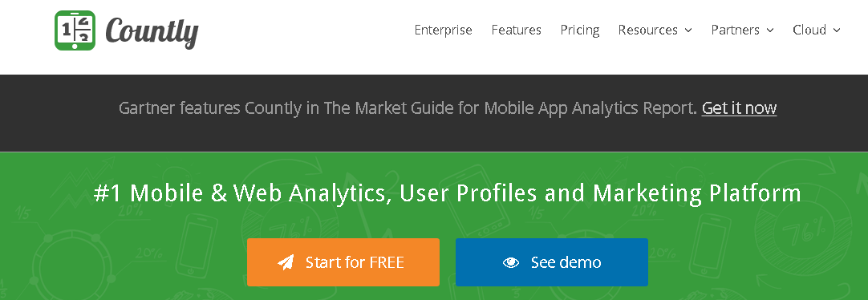Click the paper plane icon
The height and width of the screenshot is (300, 868).
coord(286,261)
